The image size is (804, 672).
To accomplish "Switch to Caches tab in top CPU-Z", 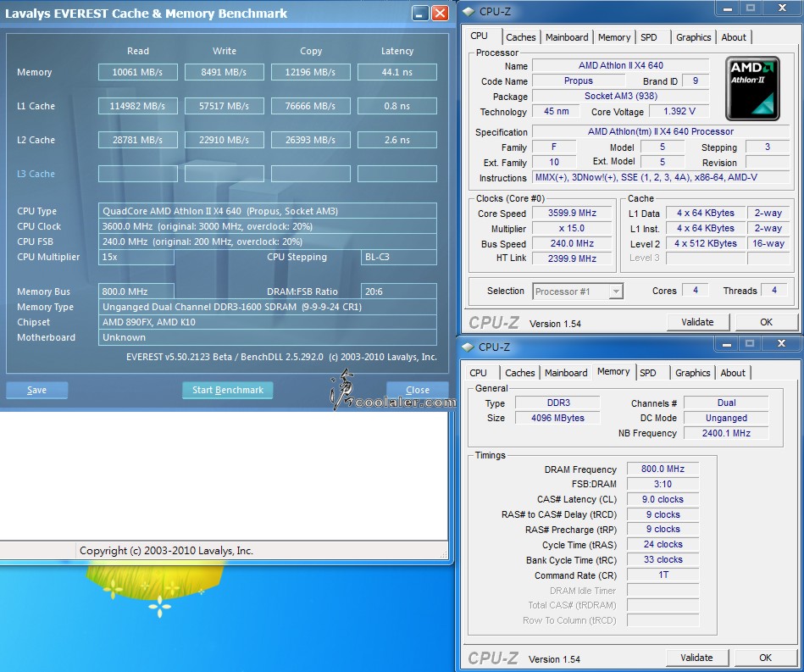I will [x=520, y=37].
